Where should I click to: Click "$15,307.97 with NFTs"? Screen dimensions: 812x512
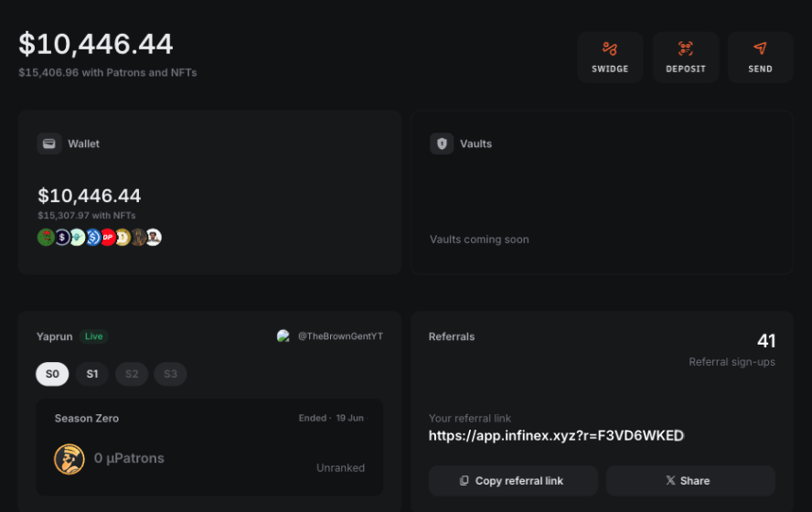87,216
